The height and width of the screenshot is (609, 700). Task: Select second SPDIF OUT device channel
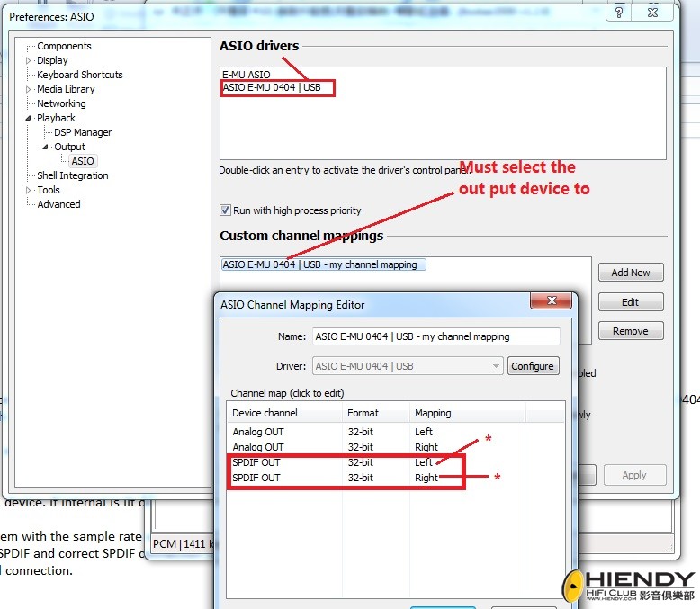pos(256,478)
